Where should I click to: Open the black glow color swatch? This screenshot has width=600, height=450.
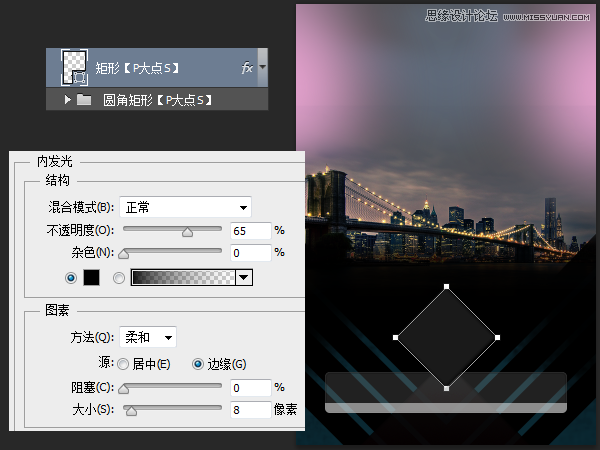[x=91, y=277]
